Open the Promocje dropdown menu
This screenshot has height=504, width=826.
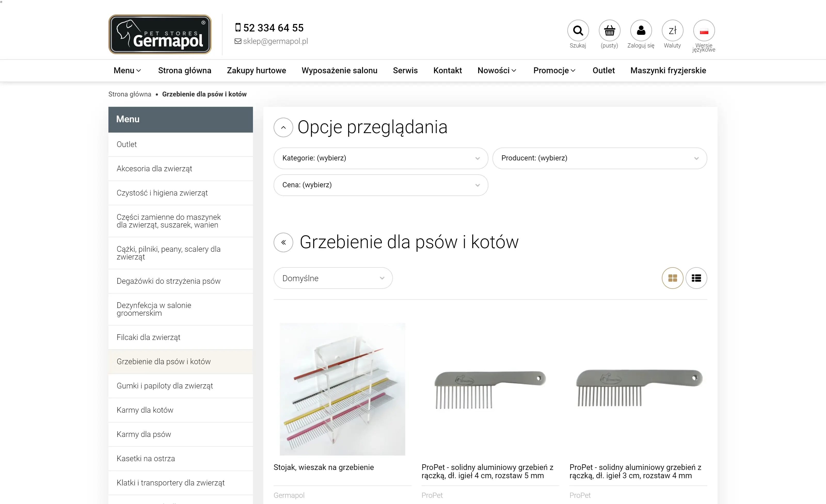(554, 71)
